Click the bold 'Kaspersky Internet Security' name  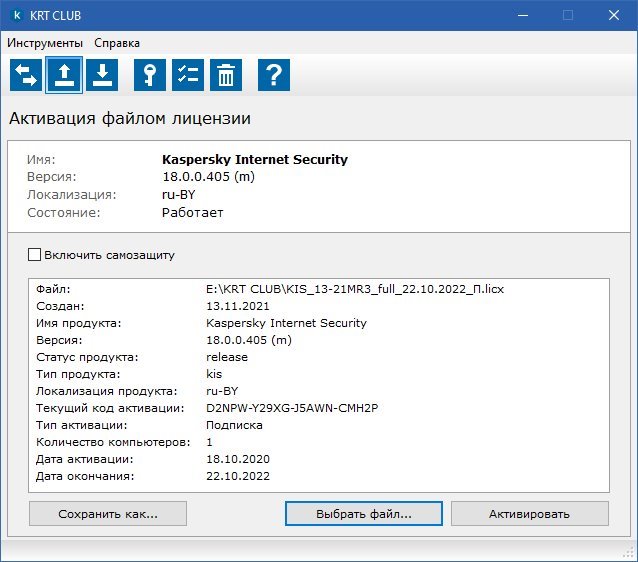[x=255, y=160]
